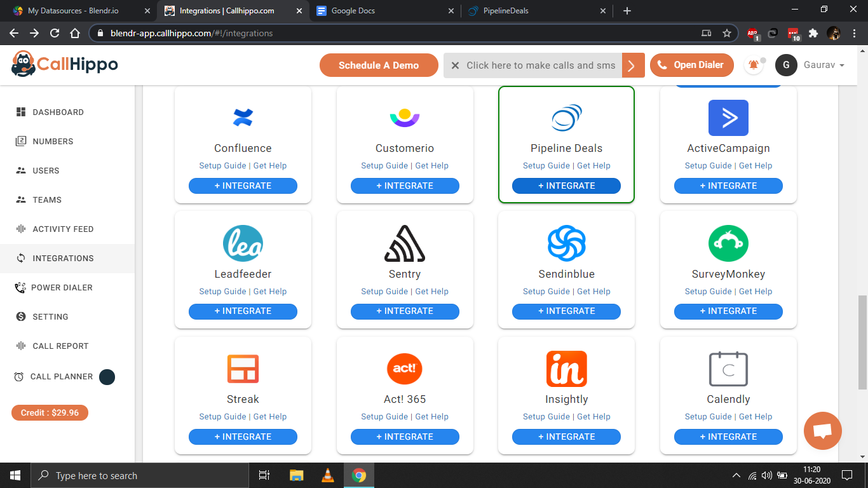This screenshot has height=488, width=868.
Task: Click the VLC icon in the taskbar
Action: click(x=328, y=475)
